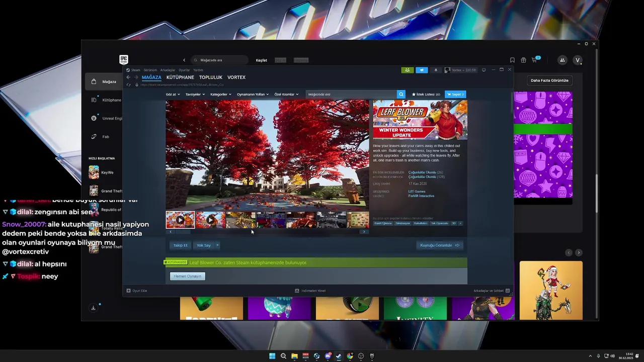Add more tags plus button
The height and width of the screenshot is (362, 644).
[x=460, y=223]
